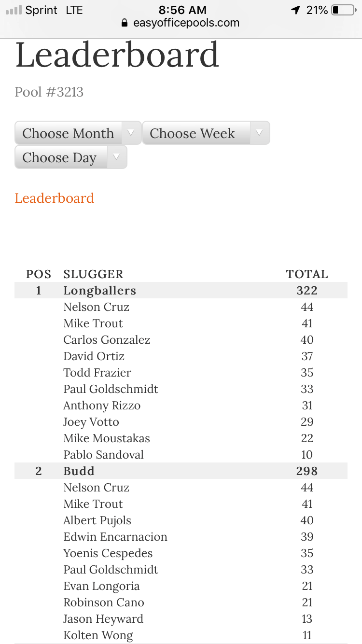Viewport: 362px width, 644px height.
Task: Open the Choose Month dropdown
Action: (x=77, y=133)
